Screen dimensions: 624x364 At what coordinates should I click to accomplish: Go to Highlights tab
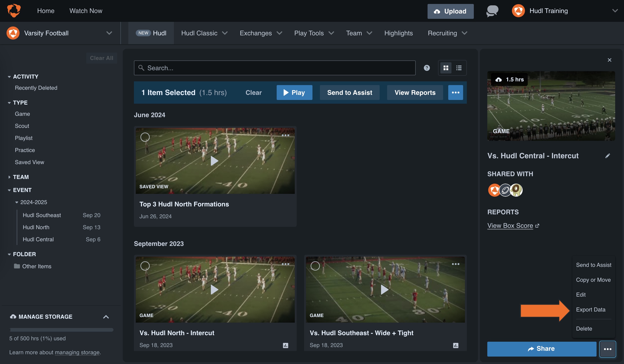click(398, 33)
